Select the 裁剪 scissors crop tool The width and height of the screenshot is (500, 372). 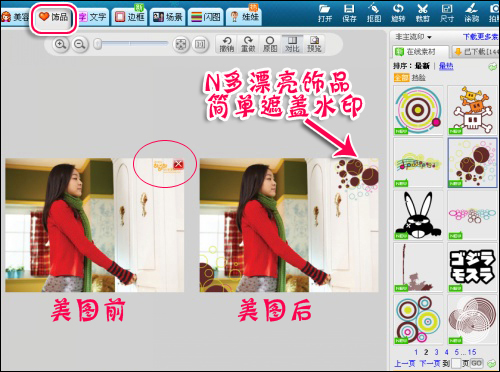423,13
